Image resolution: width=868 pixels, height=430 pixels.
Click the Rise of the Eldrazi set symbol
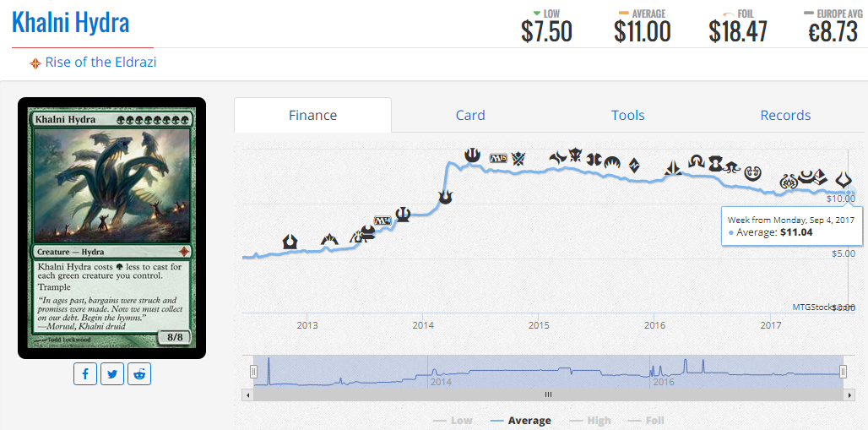(35, 63)
